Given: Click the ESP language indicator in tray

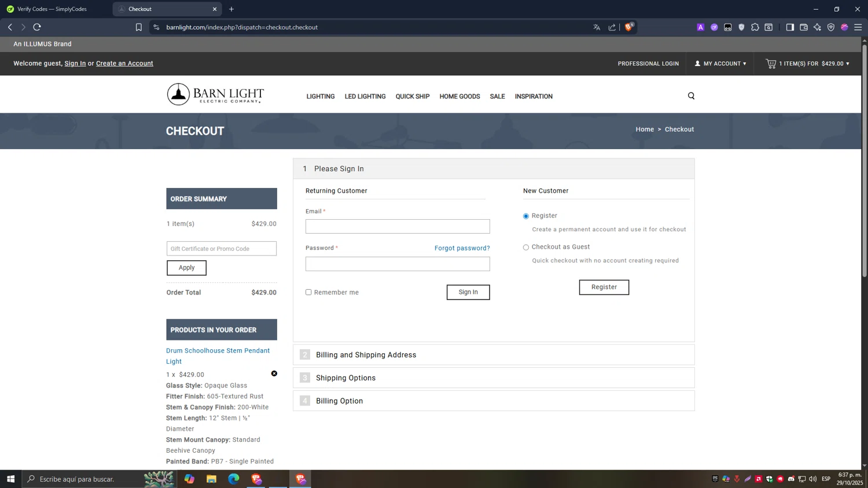Looking at the screenshot, I should click(826, 479).
